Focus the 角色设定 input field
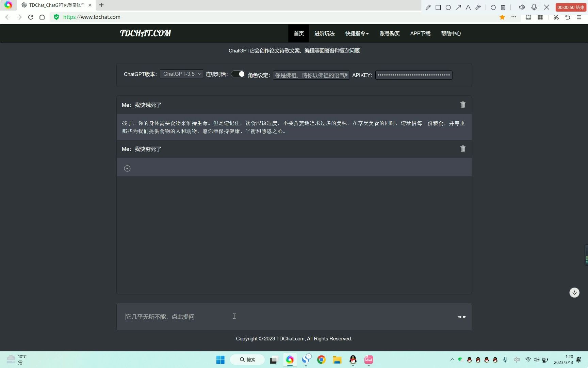This screenshot has height=368, width=588. point(311,75)
